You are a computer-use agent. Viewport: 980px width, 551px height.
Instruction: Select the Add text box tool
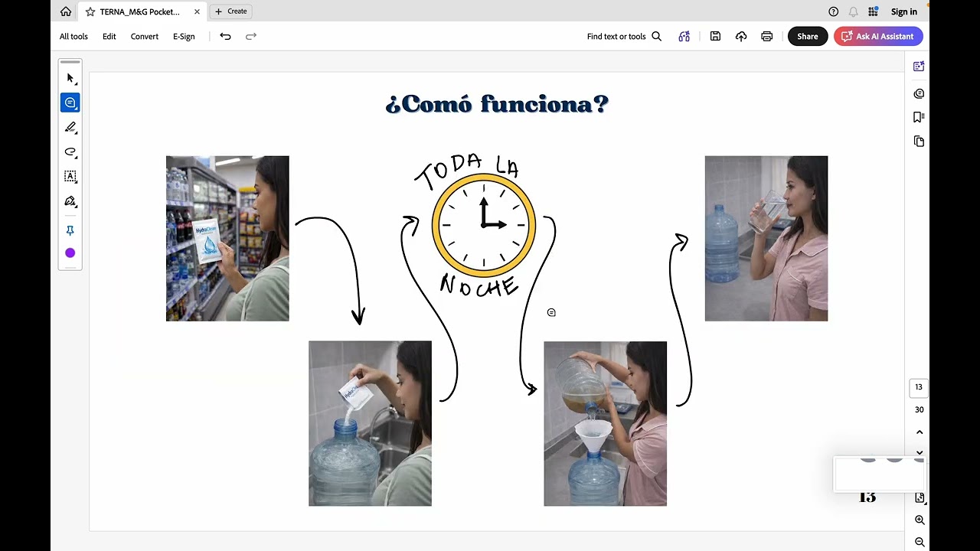coord(70,176)
